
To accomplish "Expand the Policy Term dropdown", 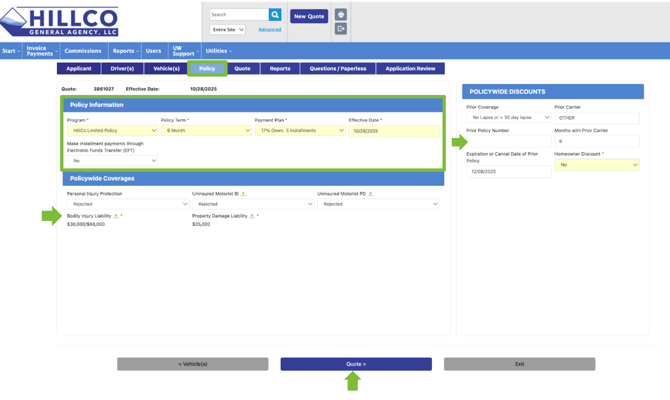I will (x=206, y=131).
